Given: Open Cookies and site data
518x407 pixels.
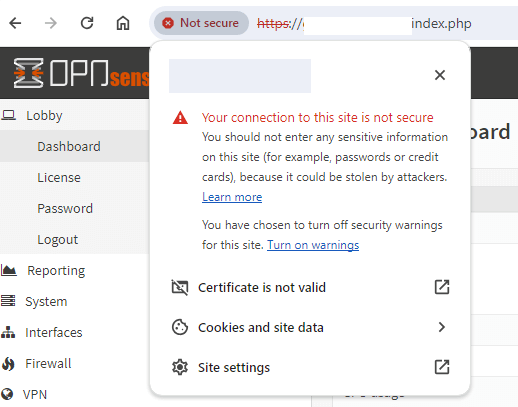Looking at the screenshot, I should pyautogui.click(x=310, y=327).
